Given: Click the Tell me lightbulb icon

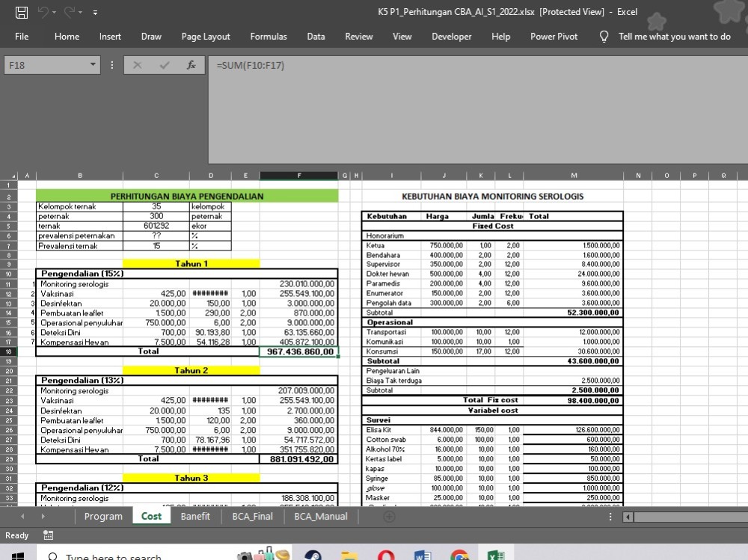Looking at the screenshot, I should click(604, 37).
